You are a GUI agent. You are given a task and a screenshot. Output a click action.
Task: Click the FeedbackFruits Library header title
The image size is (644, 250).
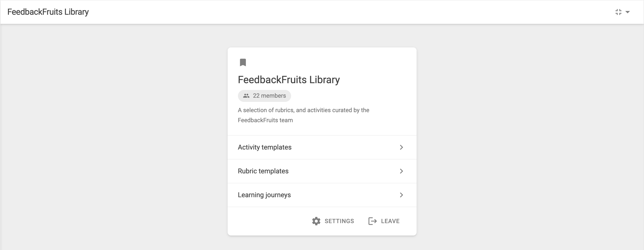48,12
